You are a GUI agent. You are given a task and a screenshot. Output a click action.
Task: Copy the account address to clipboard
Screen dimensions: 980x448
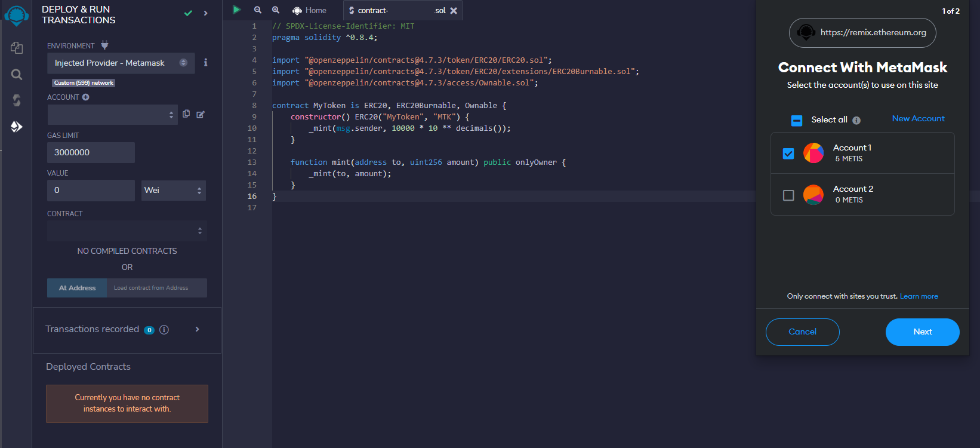pos(186,114)
